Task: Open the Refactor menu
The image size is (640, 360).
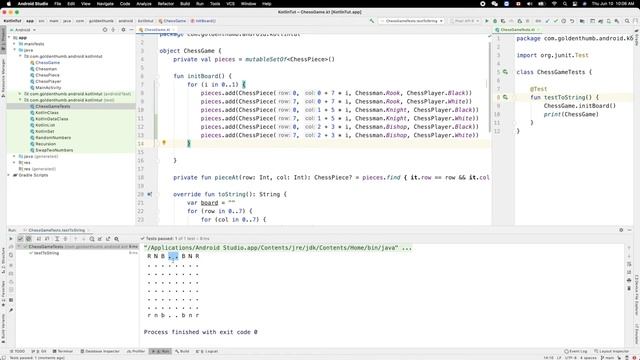Action: tap(166, 4)
